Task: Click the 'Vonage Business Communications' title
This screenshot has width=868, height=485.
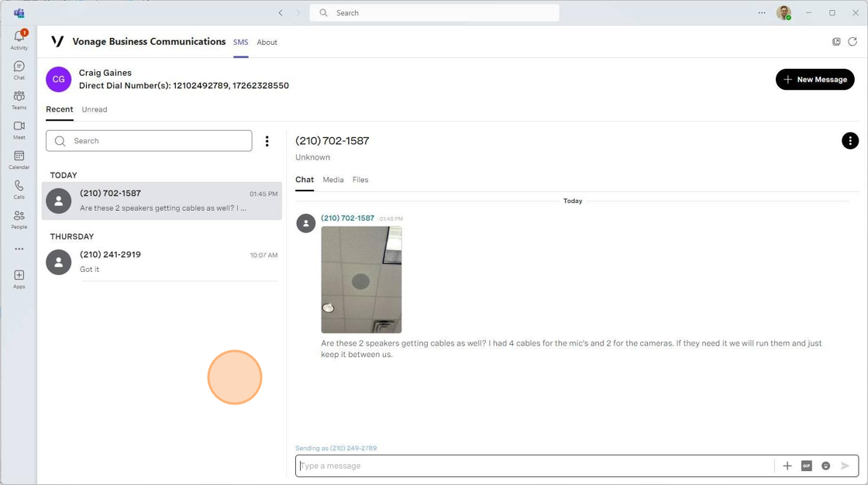Action: [149, 42]
